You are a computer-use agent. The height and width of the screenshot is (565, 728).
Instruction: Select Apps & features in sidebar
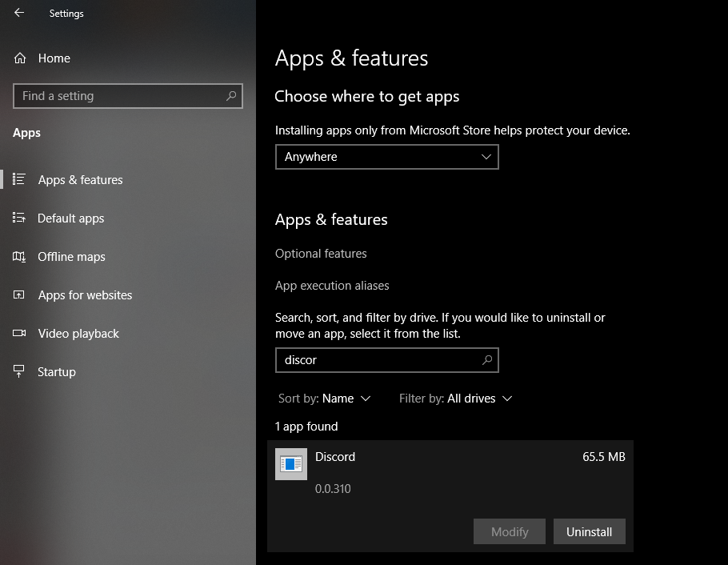pos(80,180)
